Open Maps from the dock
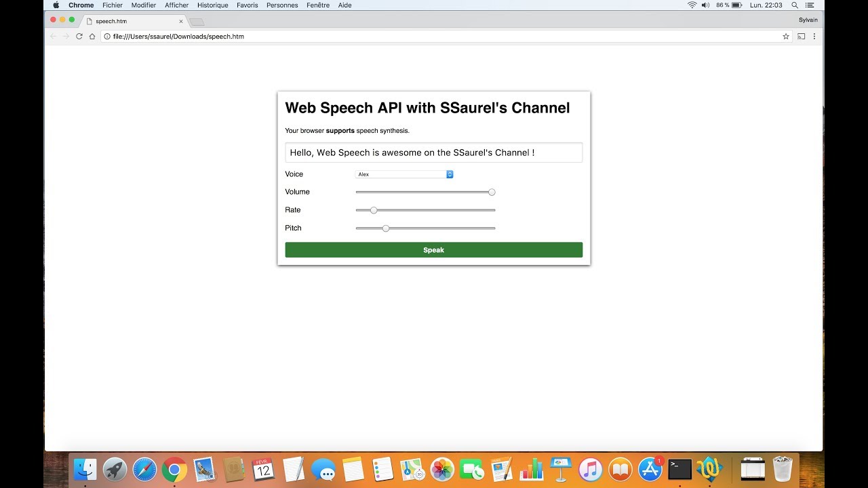 tap(412, 469)
